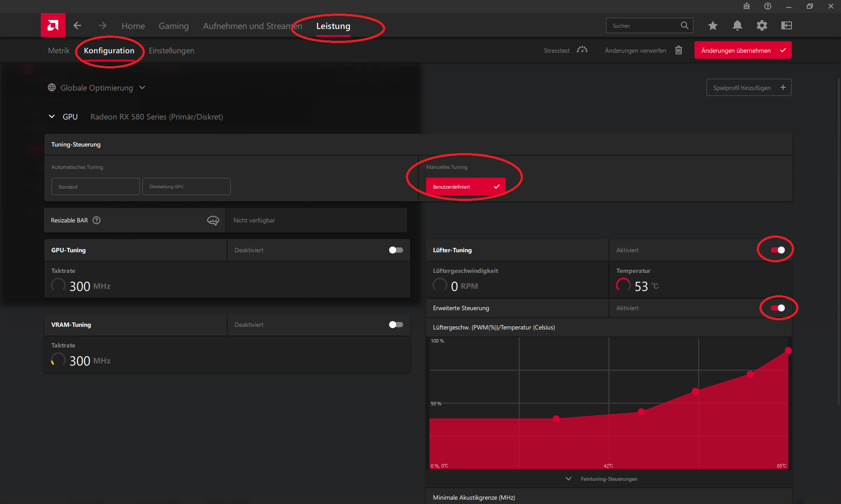841x504 pixels.
Task: Toggle the sidebar panel icon
Action: (787, 26)
